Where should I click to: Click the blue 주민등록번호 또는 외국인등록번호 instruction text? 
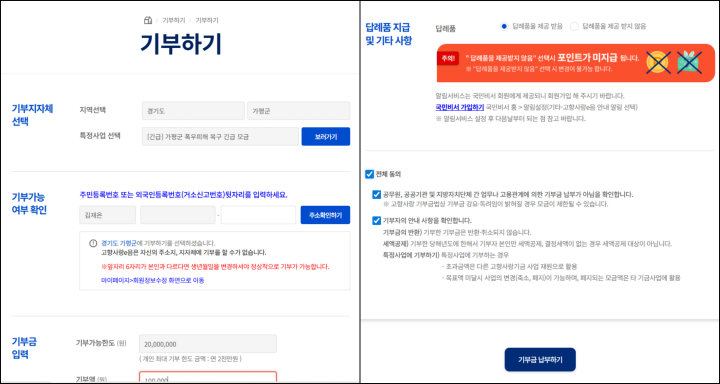click(183, 195)
